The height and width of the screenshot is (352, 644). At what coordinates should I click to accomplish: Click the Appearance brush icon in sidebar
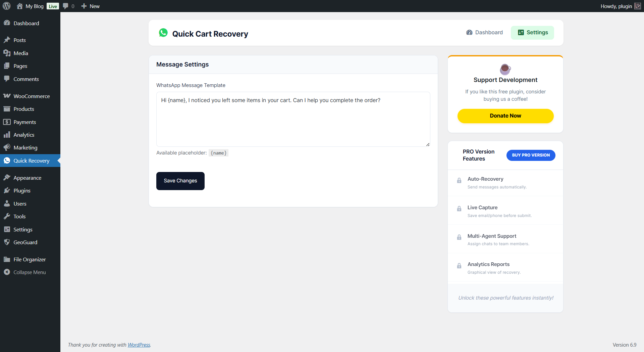click(x=7, y=177)
